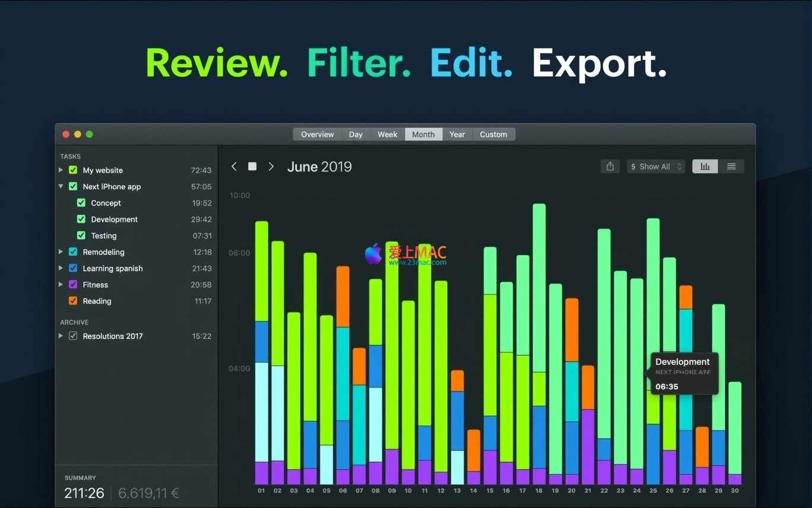Click the Learning spanish task label
812x508 pixels.
pos(113,268)
